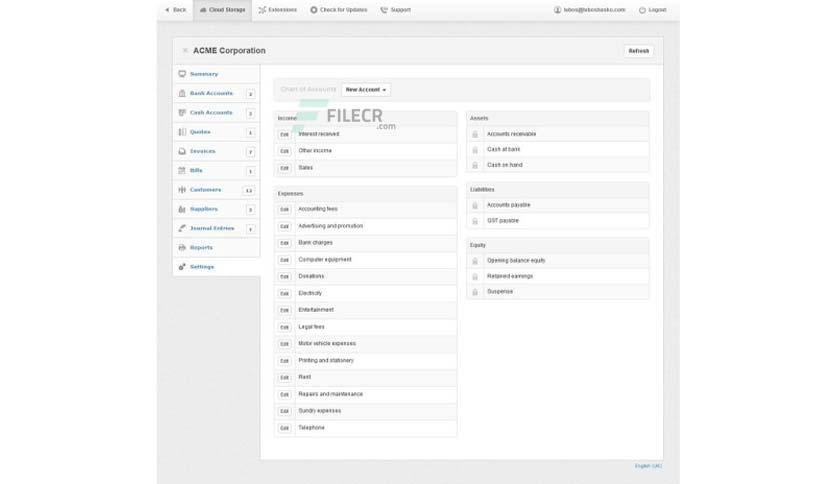Open the Extensions tab

[x=278, y=10]
